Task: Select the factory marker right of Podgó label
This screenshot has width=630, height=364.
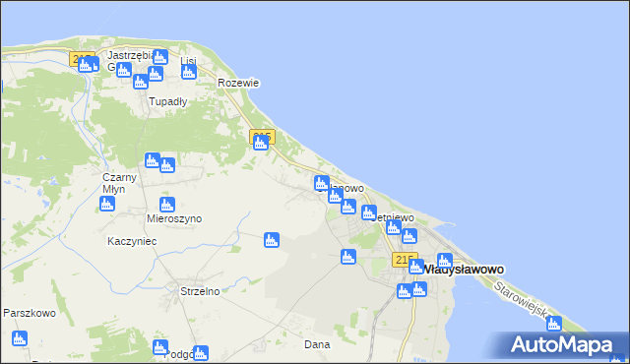Action: point(201,353)
